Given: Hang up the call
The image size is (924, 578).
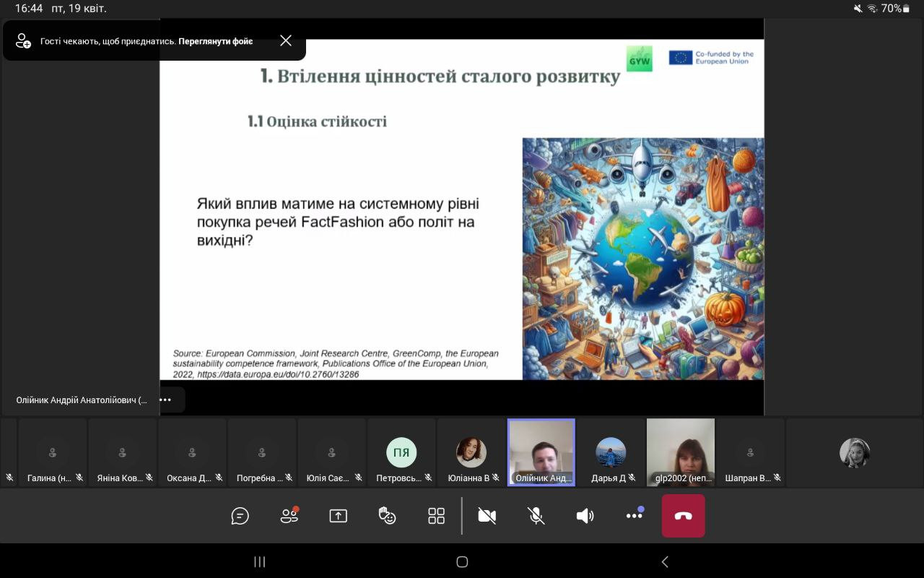Looking at the screenshot, I should click(x=683, y=516).
